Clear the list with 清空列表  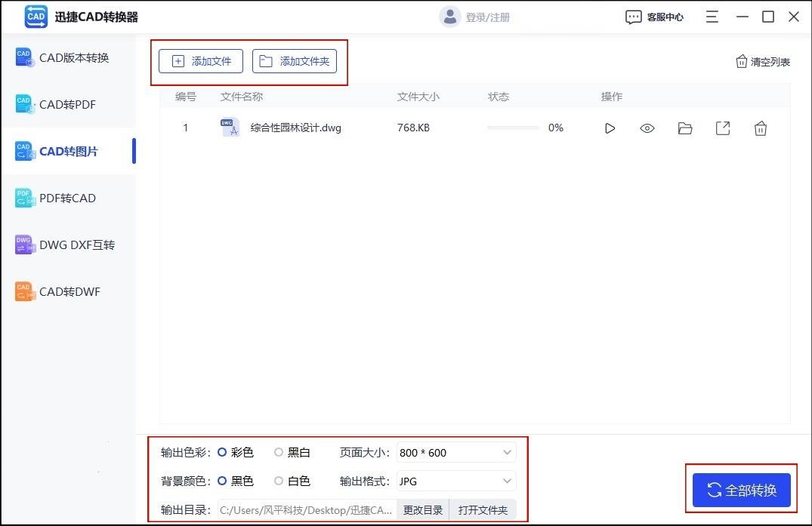point(763,62)
